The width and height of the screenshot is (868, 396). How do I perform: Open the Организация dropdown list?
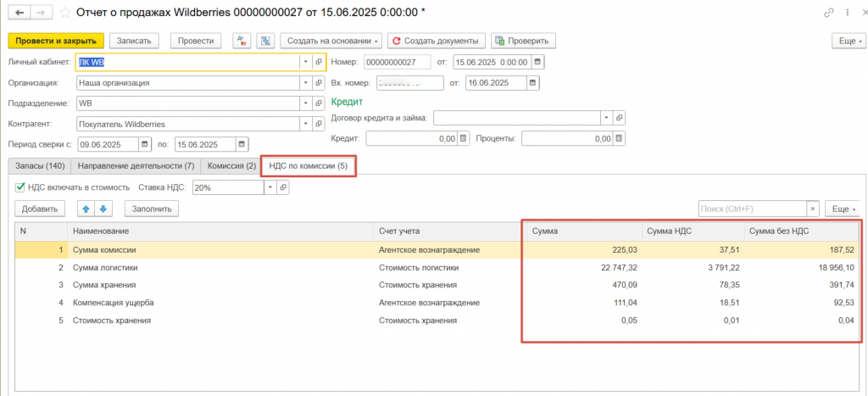click(305, 83)
